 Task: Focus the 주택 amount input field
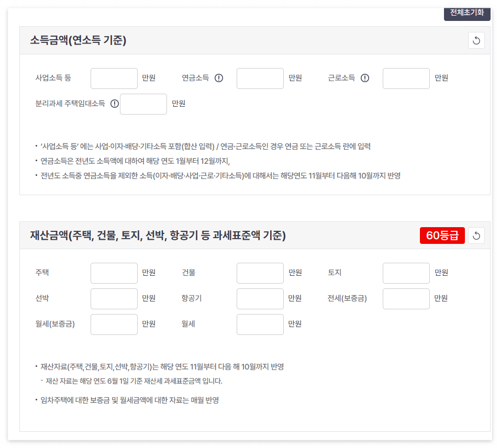[114, 273]
